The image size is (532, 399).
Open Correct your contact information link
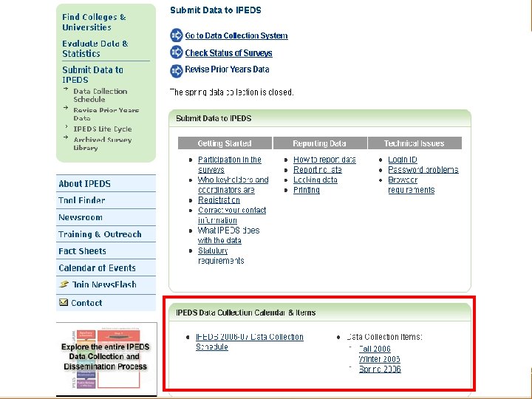232,215
